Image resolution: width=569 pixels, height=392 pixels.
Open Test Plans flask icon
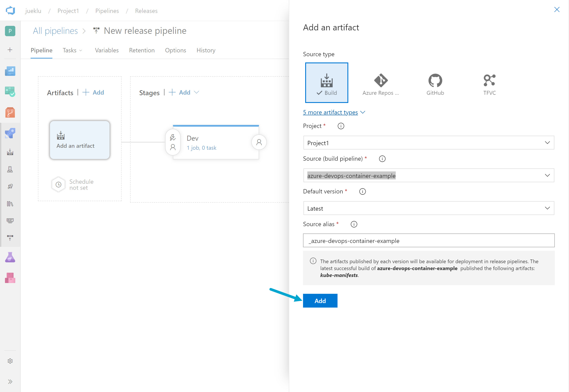tap(10, 257)
